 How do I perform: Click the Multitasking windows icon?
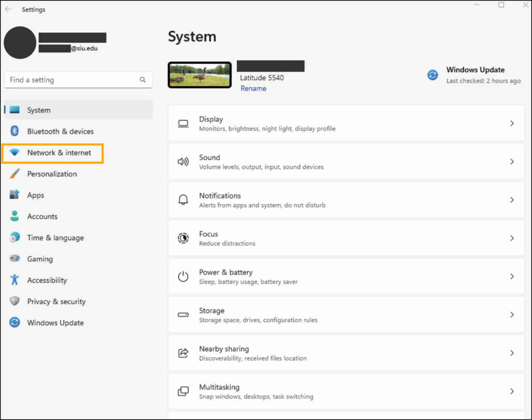point(183,391)
